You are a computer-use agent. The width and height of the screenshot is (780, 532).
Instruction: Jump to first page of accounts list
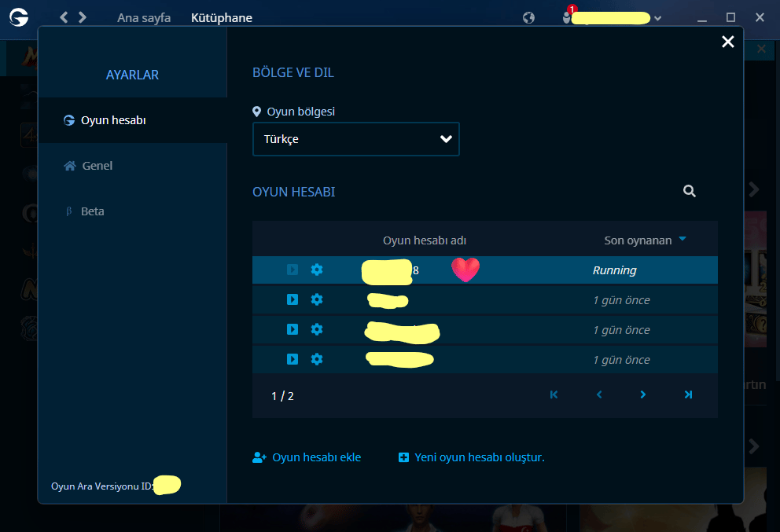[x=554, y=394]
